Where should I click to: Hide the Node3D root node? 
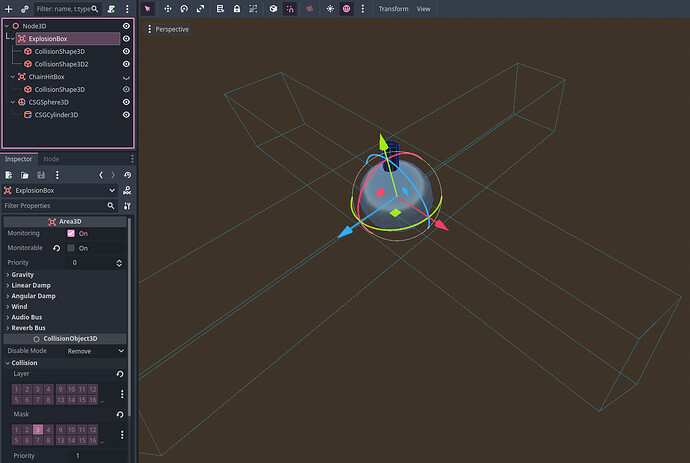[x=126, y=26]
